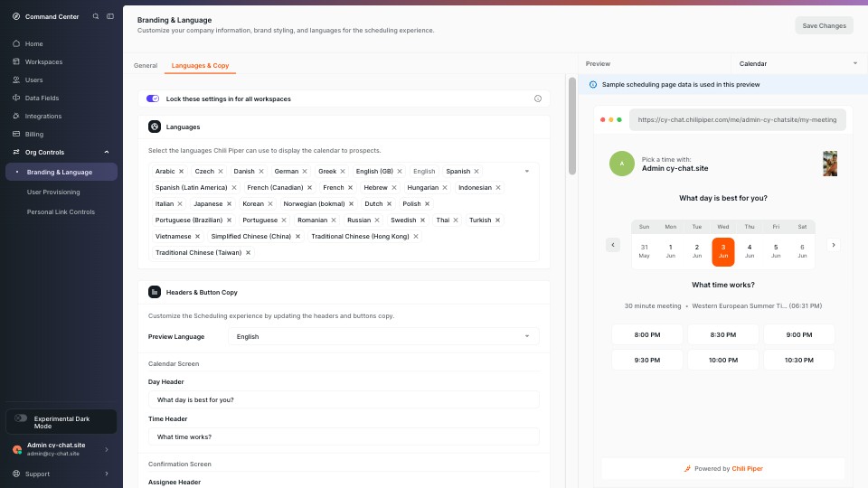Open Preview Language dropdown
This screenshot has height=488, width=868.
click(x=383, y=336)
